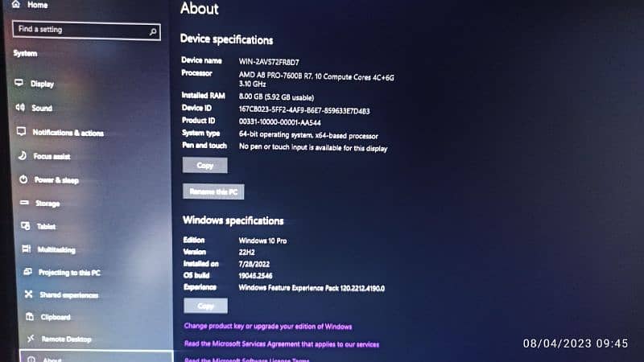Click the Windows specifications heading
The width and height of the screenshot is (644, 362).
coord(233,220)
